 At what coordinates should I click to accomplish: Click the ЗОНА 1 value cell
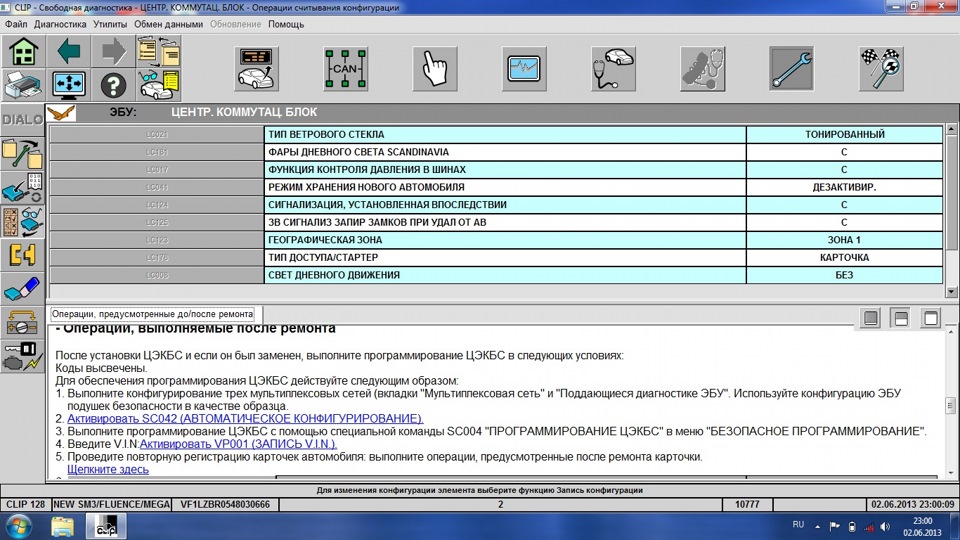click(x=844, y=240)
